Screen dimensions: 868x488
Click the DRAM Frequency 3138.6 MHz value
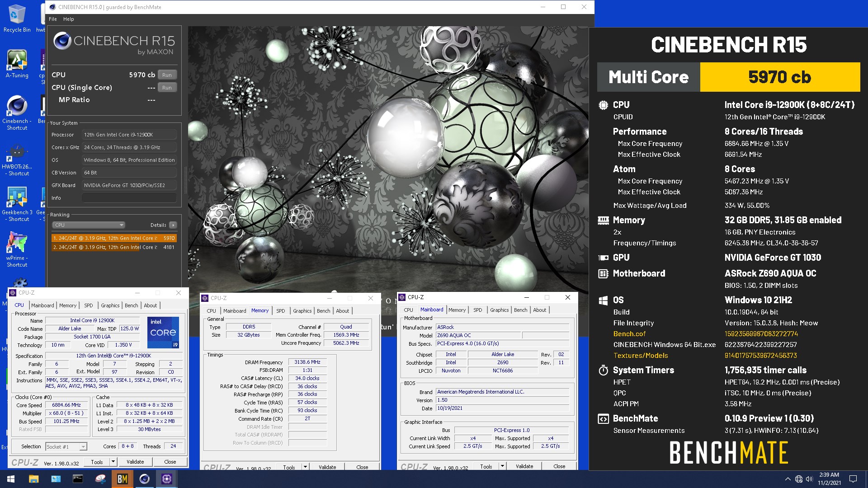pos(307,362)
